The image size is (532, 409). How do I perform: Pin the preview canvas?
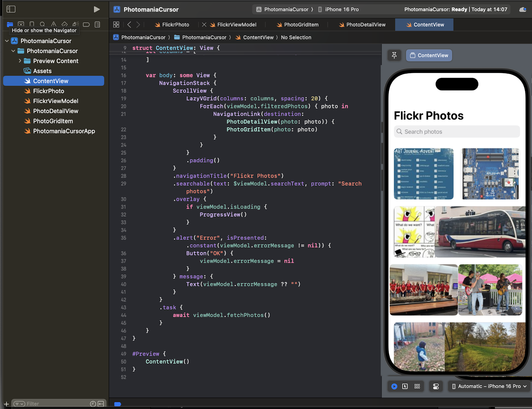(394, 55)
